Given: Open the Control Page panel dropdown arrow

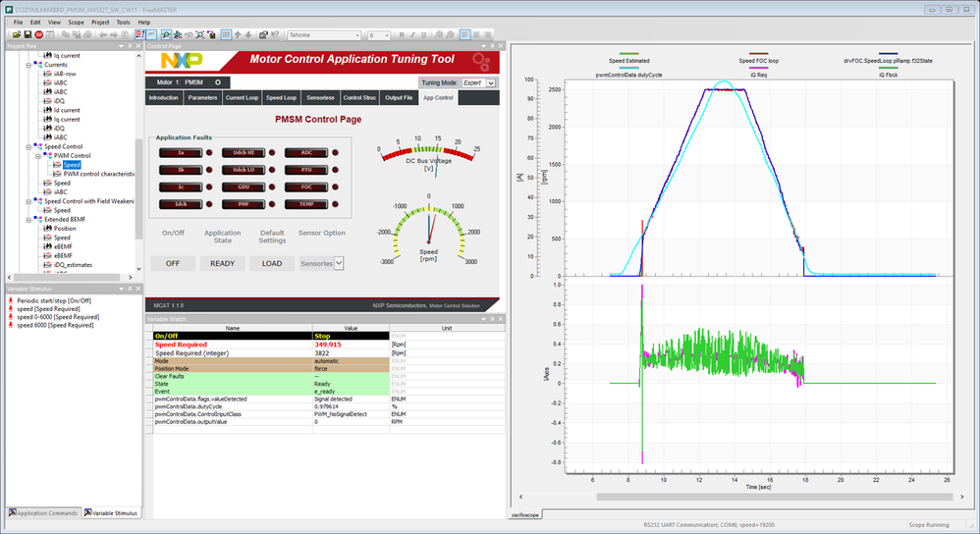Looking at the screenshot, I should tap(483, 46).
